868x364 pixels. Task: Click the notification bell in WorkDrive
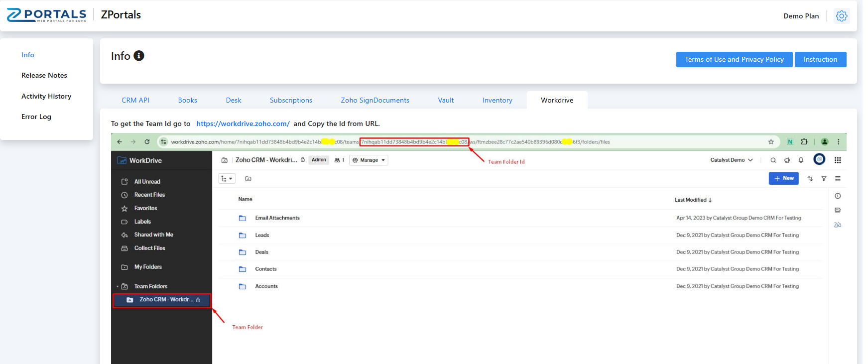[801, 160]
